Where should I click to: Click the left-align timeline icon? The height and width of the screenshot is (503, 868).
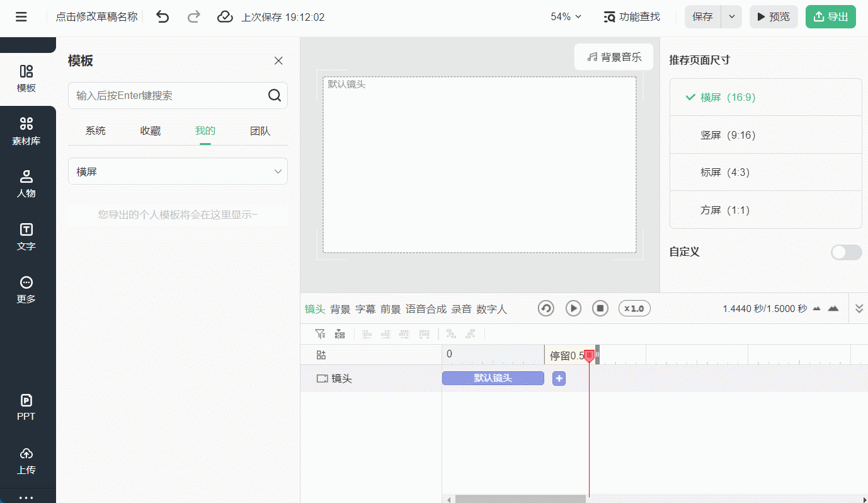tap(367, 334)
